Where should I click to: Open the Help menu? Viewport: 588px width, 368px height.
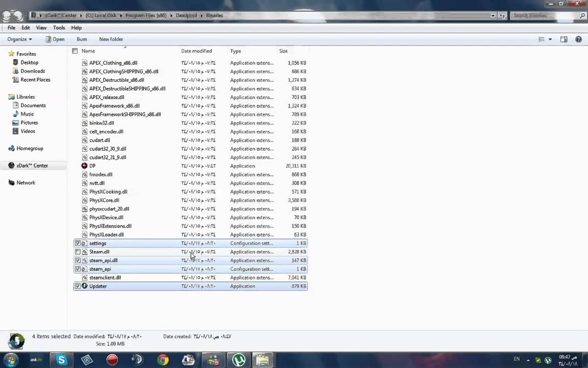coord(76,28)
